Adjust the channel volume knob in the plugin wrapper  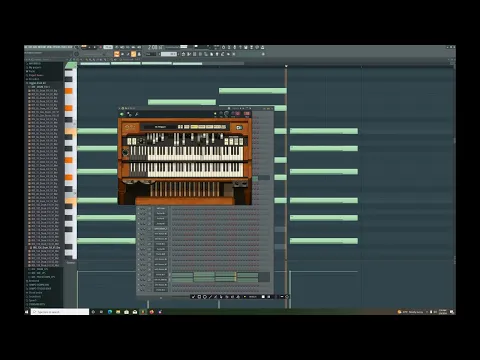click(x=226, y=113)
